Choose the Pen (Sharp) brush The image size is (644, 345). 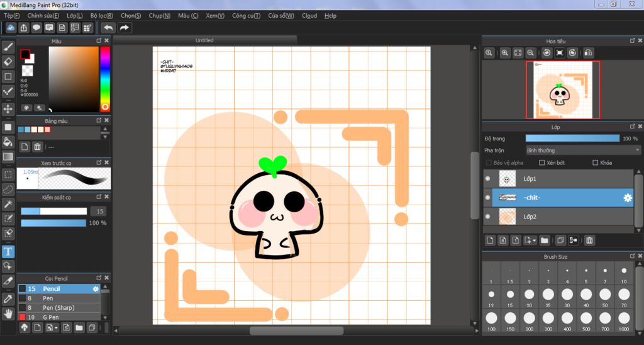click(59, 308)
